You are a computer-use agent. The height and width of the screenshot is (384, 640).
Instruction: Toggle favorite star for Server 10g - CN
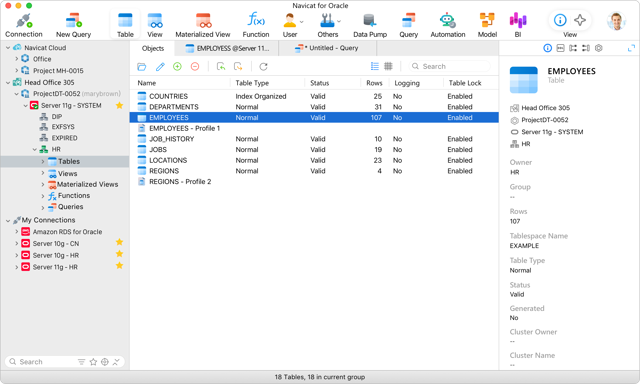coord(119,242)
